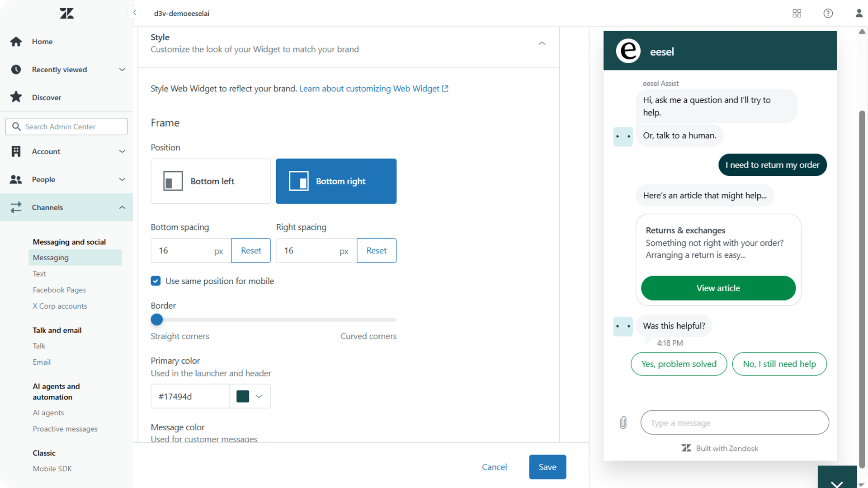This screenshot has width=868, height=488.
Task: Click the Bottom spacing input field
Action: click(x=191, y=250)
